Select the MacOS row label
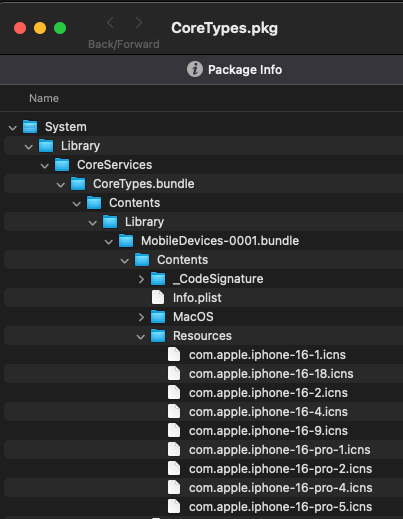 coord(193,317)
